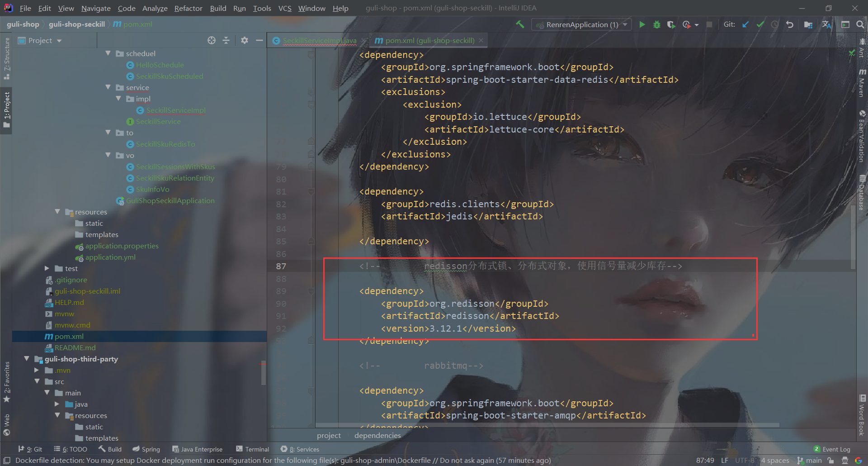Viewport: 868px width, 466px height.
Task: Open Java Enterprise tool window
Action: pos(197,449)
